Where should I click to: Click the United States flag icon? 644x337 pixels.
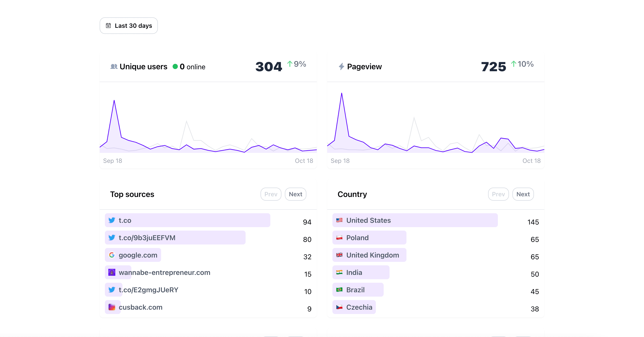click(x=339, y=220)
